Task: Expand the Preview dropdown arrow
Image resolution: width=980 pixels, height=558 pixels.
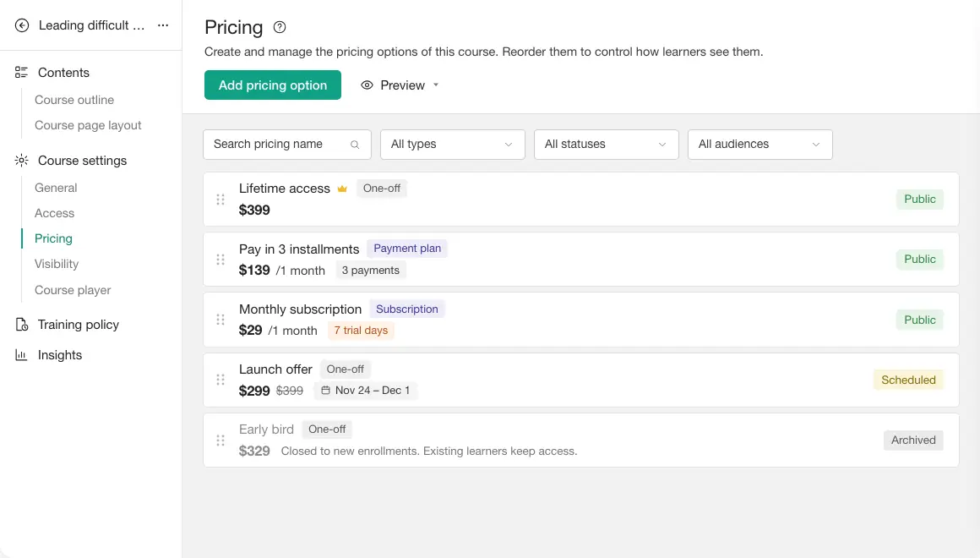Action: point(436,85)
